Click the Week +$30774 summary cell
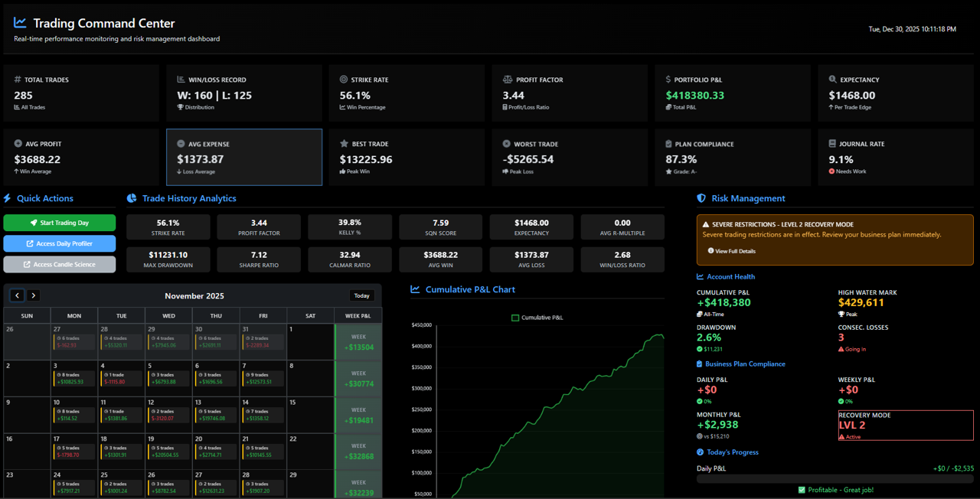Image resolution: width=980 pixels, height=499 pixels. [358, 378]
